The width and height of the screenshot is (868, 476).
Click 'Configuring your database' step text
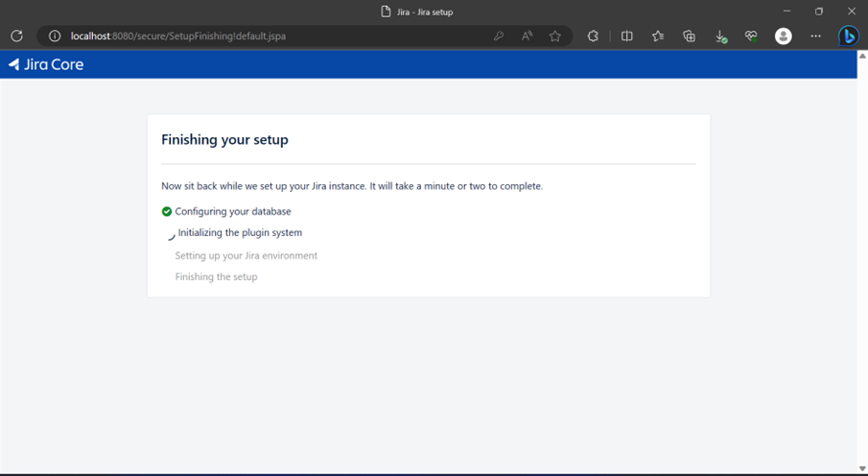tap(233, 211)
